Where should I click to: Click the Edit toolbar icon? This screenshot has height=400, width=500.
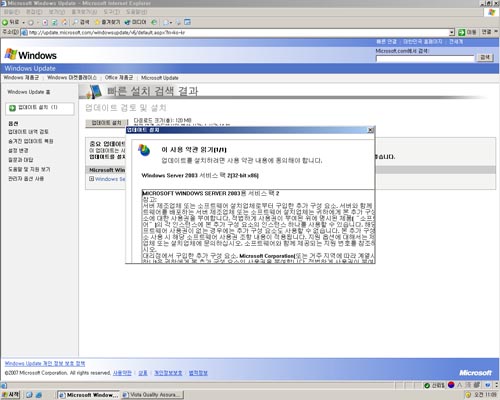pos(187,22)
